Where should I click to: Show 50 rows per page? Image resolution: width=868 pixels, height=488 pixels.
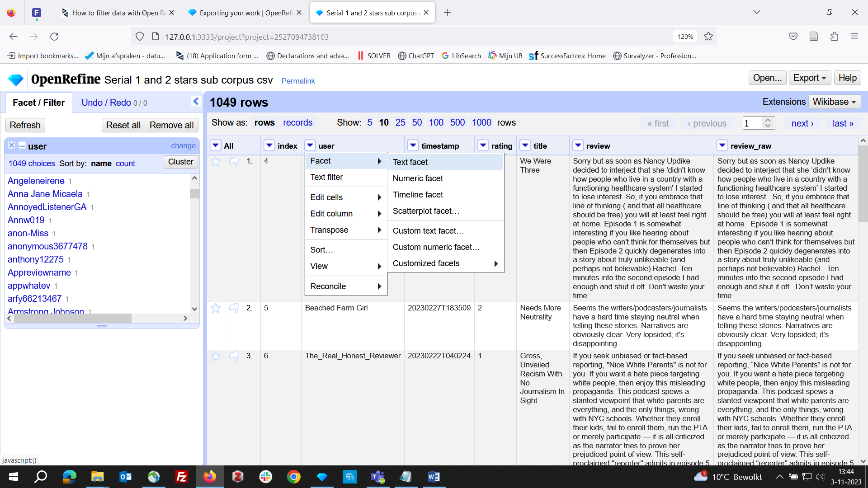point(417,122)
